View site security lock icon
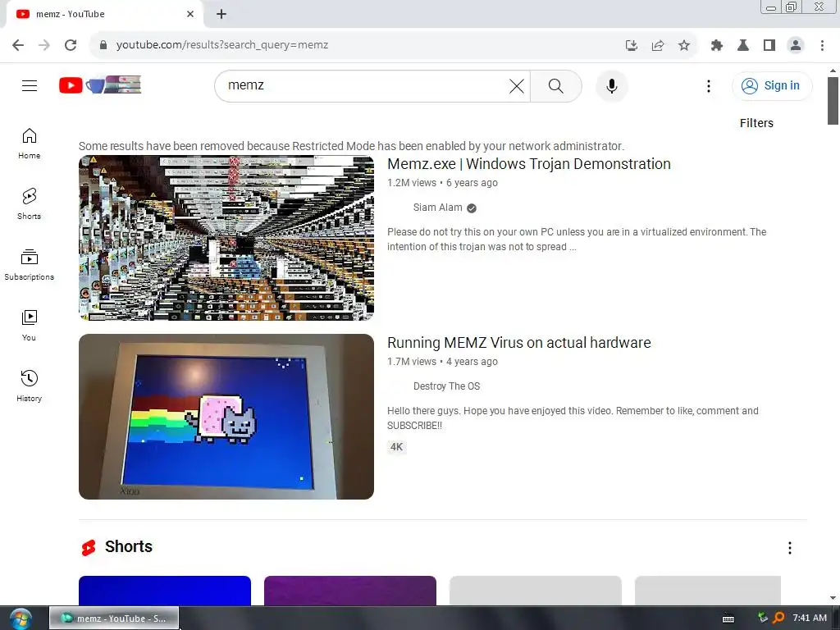 click(x=103, y=45)
